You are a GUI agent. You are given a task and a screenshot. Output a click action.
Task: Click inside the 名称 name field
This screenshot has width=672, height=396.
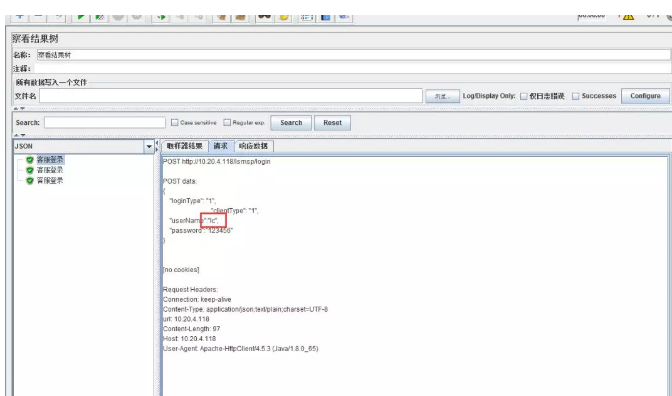tap(353, 55)
